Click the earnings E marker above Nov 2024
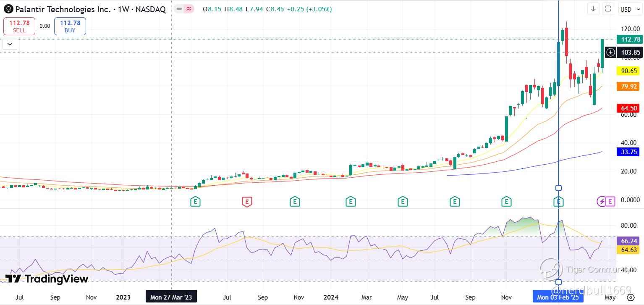The height and width of the screenshot is (305, 644). [506, 202]
